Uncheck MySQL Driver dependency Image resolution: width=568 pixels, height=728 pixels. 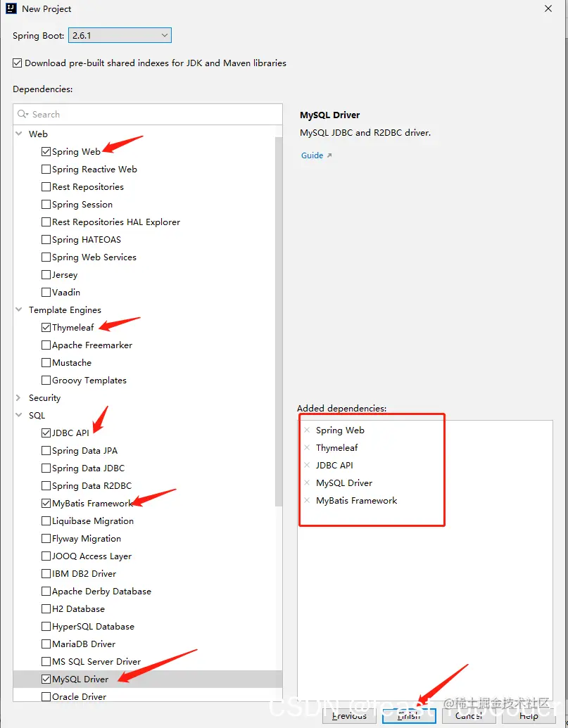coord(46,679)
